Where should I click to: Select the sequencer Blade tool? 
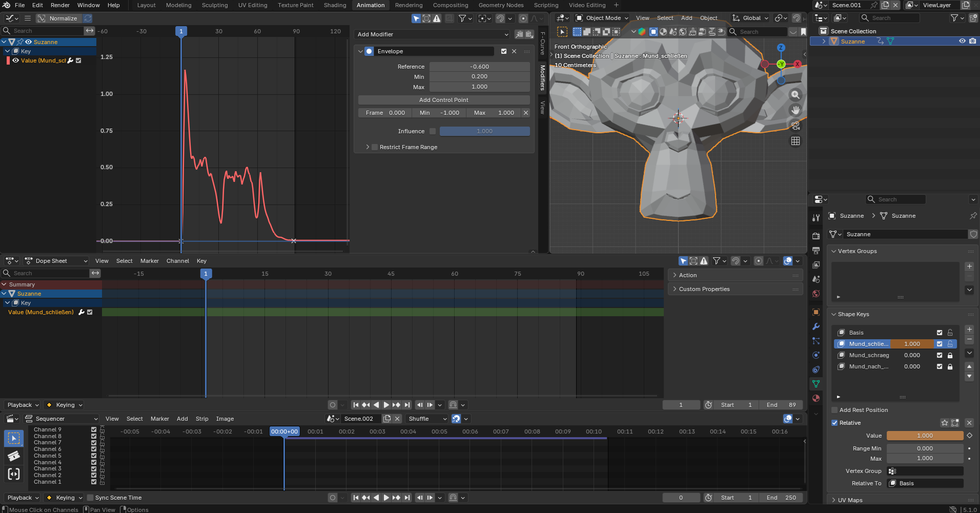(x=14, y=456)
